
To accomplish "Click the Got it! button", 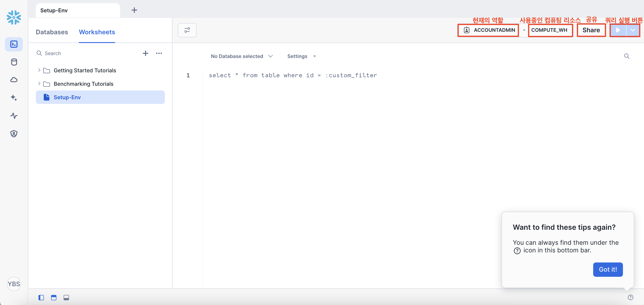I will [x=608, y=269].
